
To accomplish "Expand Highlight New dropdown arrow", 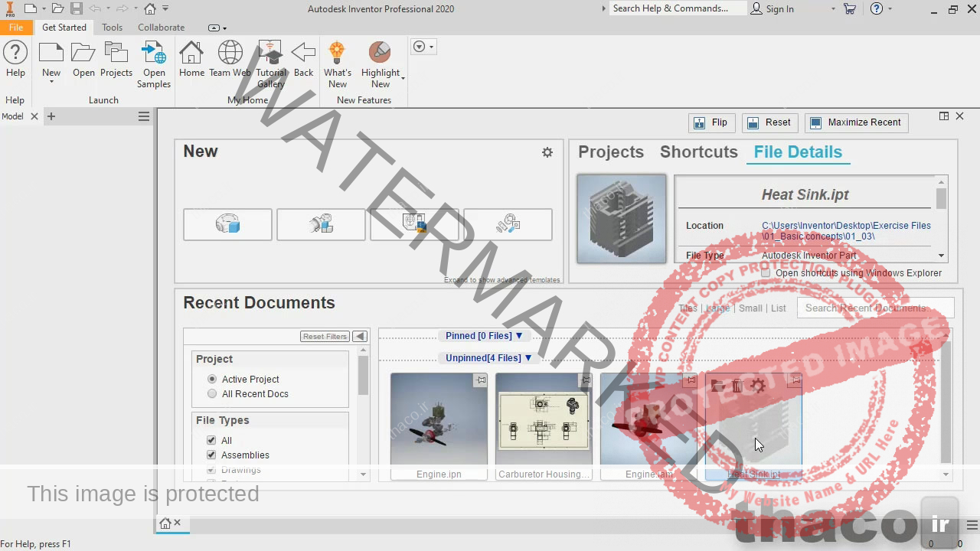I will pyautogui.click(x=403, y=78).
